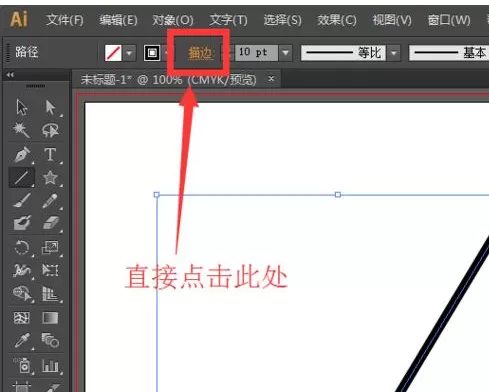The width and height of the screenshot is (489, 392).
Task: Collapse the tools panel with double arrows
Action: (x=10, y=75)
